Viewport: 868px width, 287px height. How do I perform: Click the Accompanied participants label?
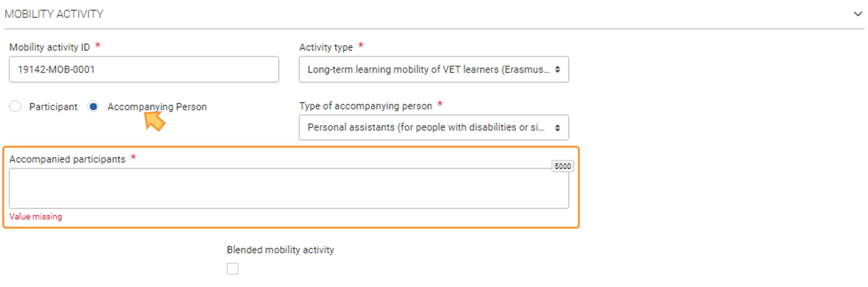click(x=67, y=159)
